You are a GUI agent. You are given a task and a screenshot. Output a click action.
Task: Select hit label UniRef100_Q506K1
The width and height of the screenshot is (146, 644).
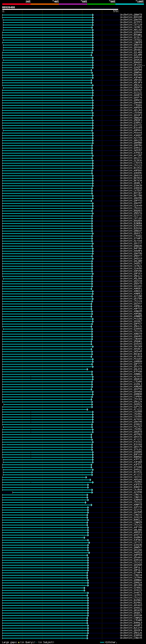(x=131, y=50)
